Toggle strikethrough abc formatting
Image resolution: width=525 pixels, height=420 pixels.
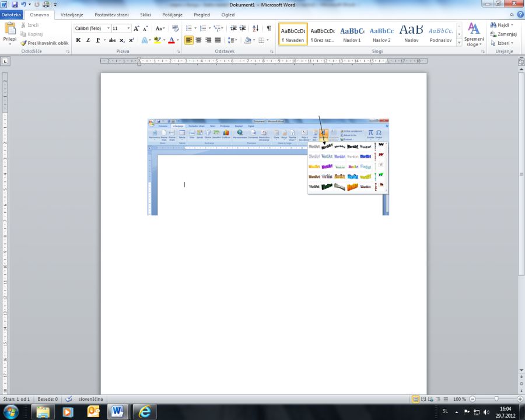point(112,40)
